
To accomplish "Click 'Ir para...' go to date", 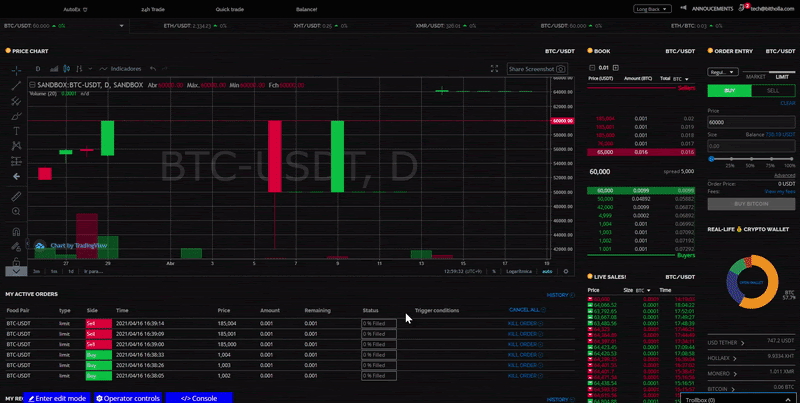I will (x=93, y=271).
